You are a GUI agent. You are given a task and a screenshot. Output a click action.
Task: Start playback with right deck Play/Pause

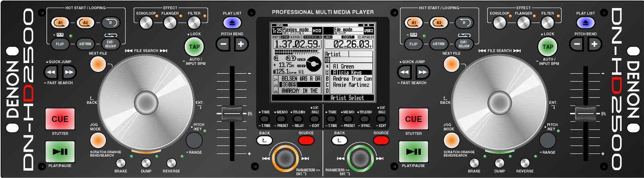pyautogui.click(x=413, y=152)
